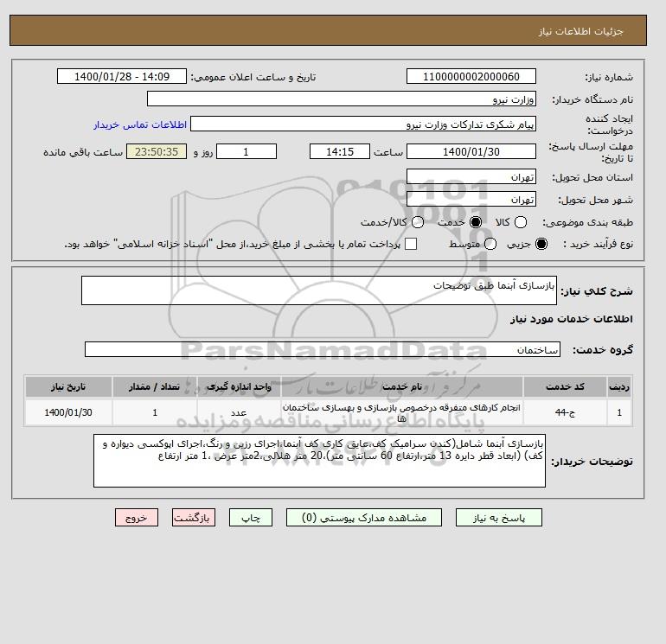Select the کالا/خدمت radio button
Image resolution: width=666 pixels, height=644 pixels.
418,222
